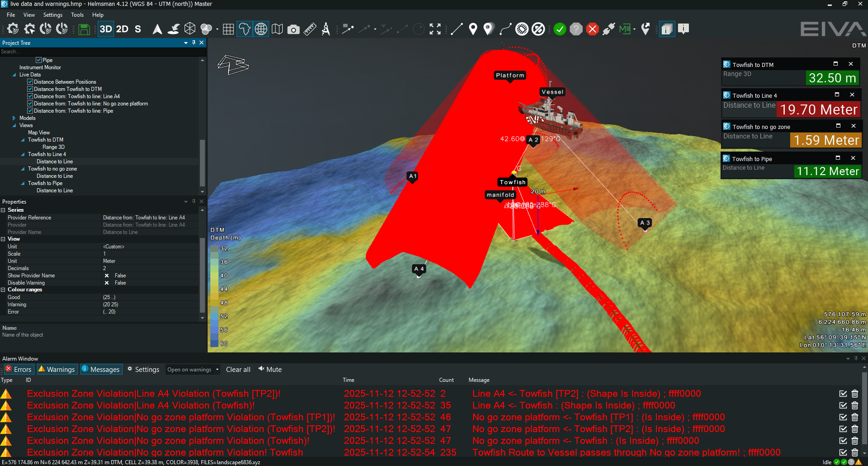
Task: Toggle the globe icon in toolbar
Action: pyautogui.click(x=261, y=29)
